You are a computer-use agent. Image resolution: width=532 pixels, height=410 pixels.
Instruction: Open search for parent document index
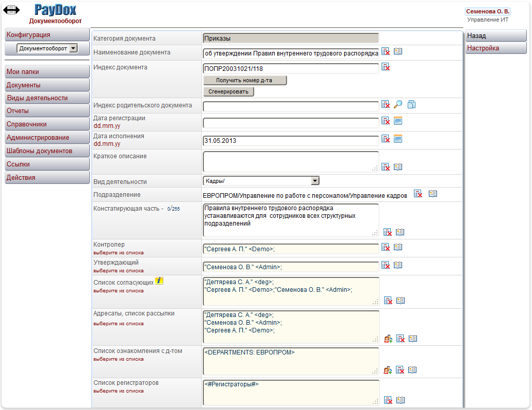pos(398,105)
